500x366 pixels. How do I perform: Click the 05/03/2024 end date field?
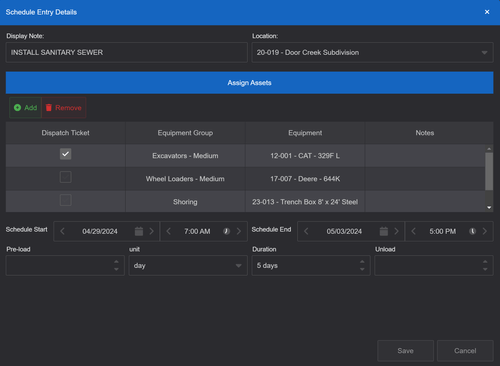[x=344, y=231]
